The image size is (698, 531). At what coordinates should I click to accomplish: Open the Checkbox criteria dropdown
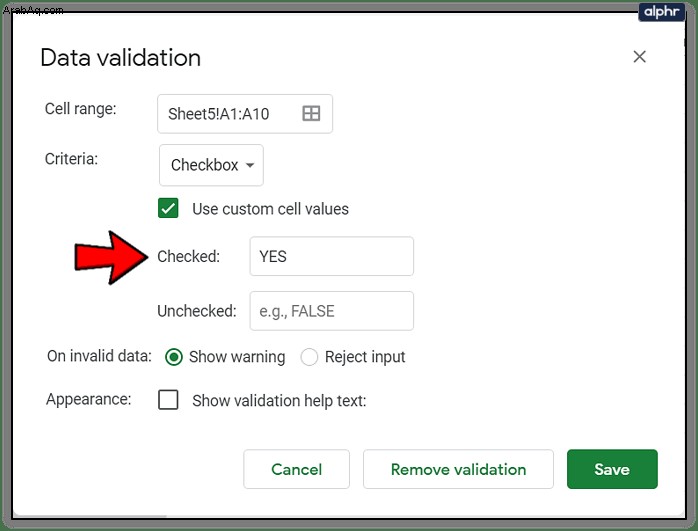tap(211, 165)
